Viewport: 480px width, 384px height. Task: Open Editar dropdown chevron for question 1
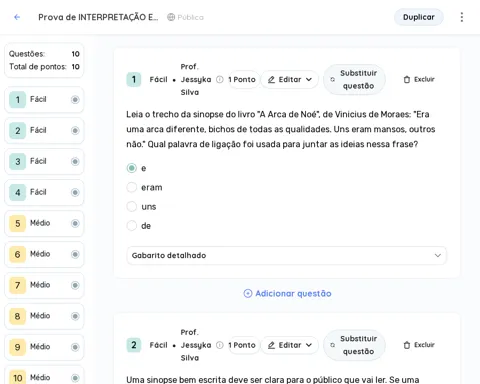pos(309,79)
